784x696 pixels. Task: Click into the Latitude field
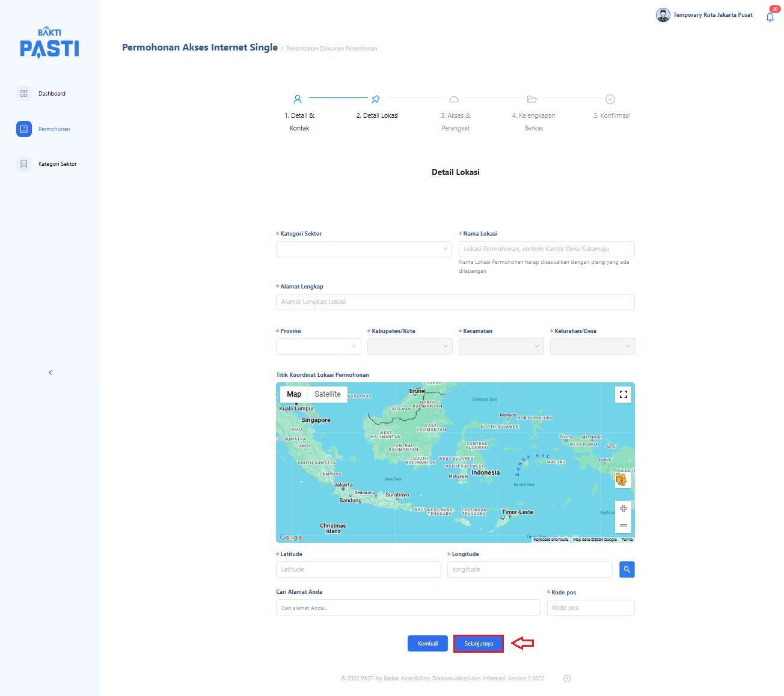(x=358, y=570)
